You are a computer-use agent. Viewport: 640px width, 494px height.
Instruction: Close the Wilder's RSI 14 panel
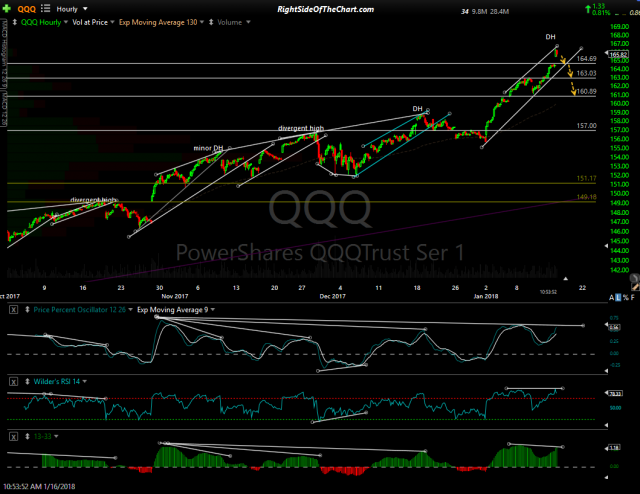[13, 382]
